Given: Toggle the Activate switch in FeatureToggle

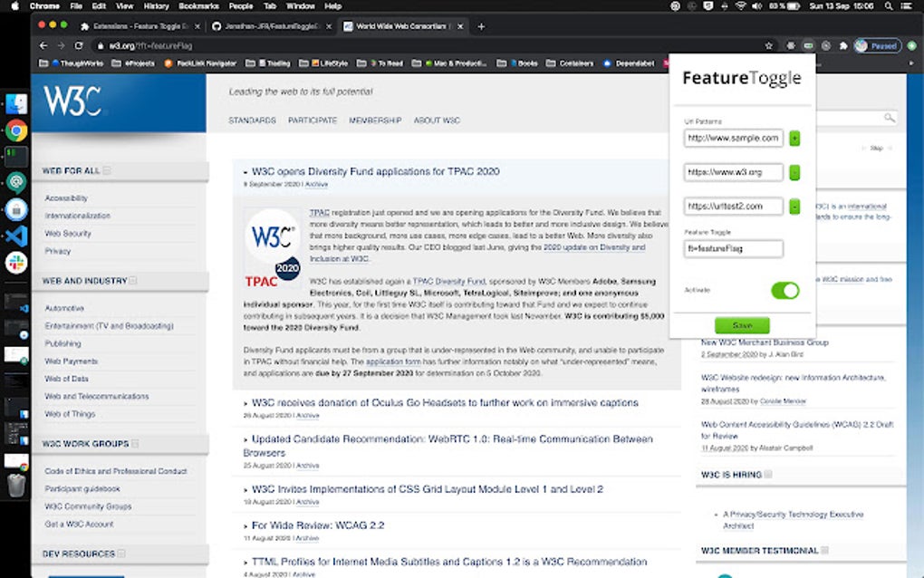Looking at the screenshot, I should click(784, 290).
